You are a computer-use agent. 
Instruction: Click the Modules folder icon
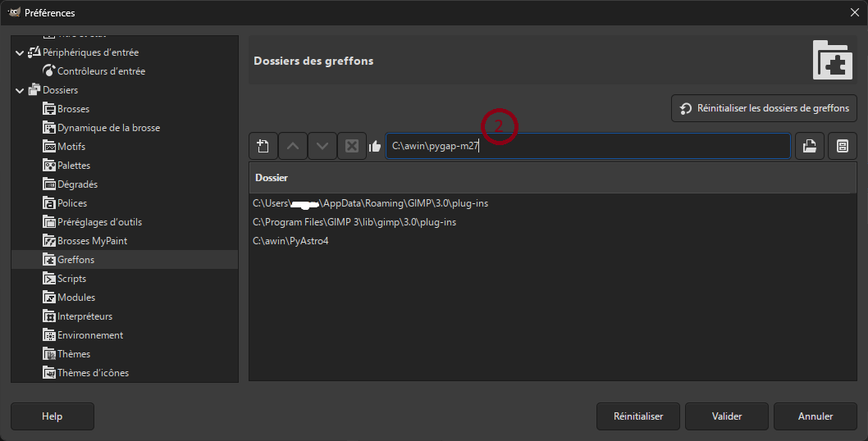pos(49,297)
